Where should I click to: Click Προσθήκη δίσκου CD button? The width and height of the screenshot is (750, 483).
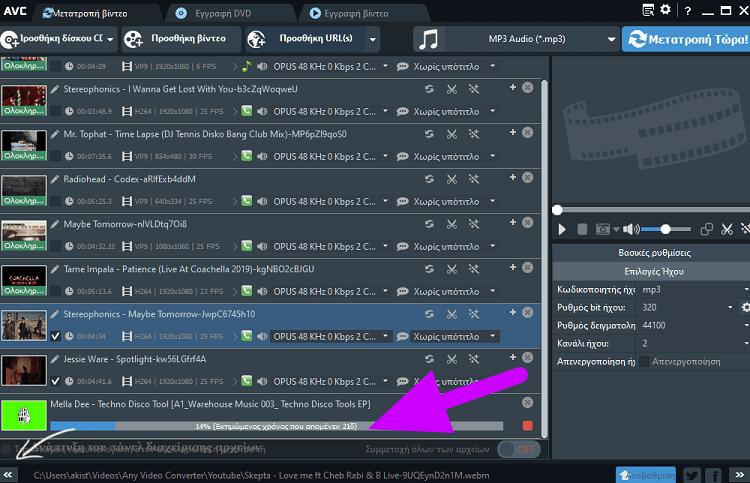[57, 39]
